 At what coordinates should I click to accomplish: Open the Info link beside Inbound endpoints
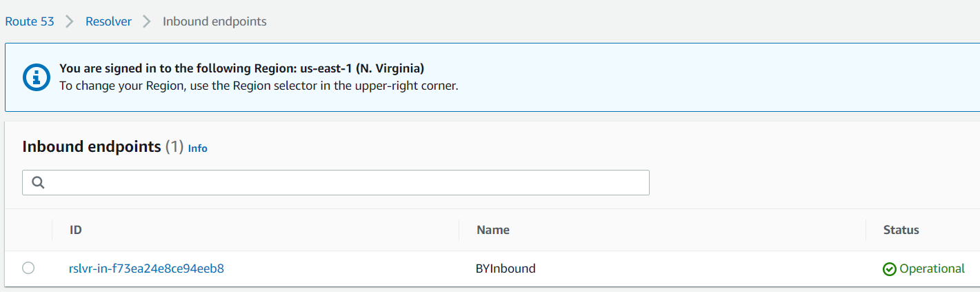198,148
